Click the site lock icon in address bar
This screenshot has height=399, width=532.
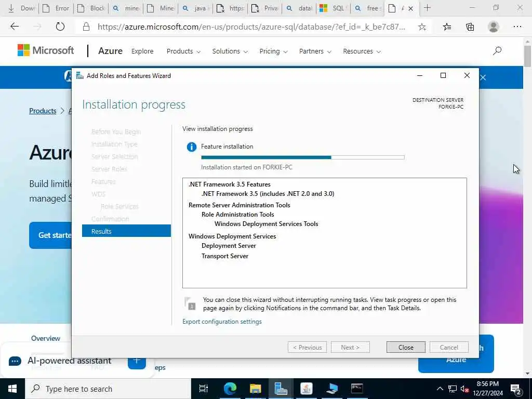click(x=86, y=27)
